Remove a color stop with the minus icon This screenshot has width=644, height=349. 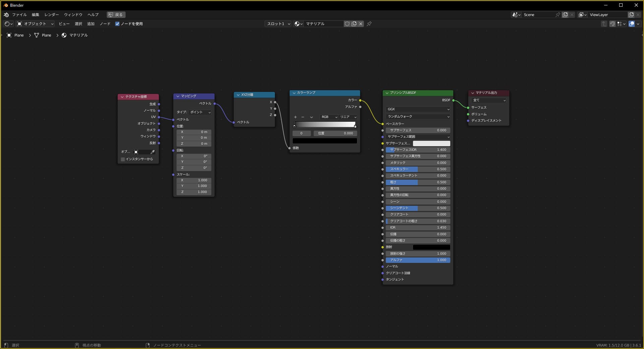click(x=303, y=117)
